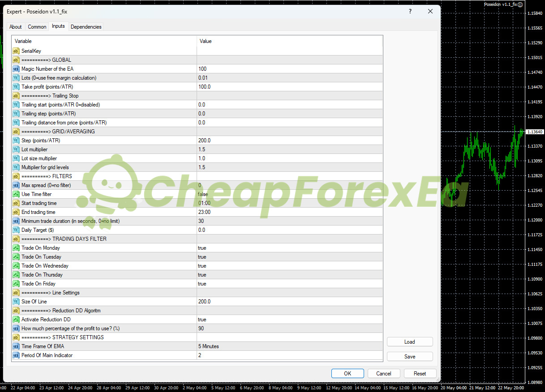The width and height of the screenshot is (545, 392).
Task: Select the GRID/AVERAGING section header row
Action: pos(197,132)
